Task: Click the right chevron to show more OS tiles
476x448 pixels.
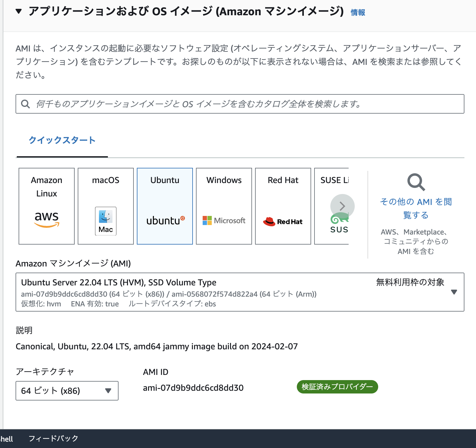Action: (x=342, y=206)
